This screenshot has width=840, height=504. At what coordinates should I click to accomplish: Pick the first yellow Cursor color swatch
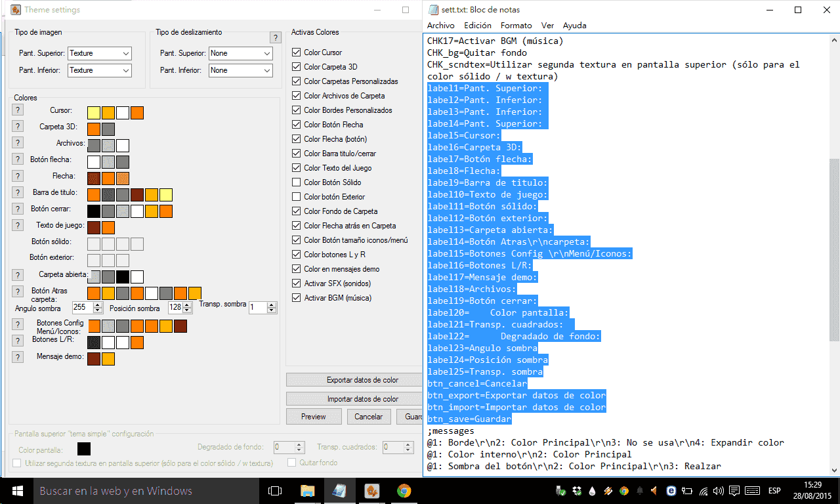point(94,112)
